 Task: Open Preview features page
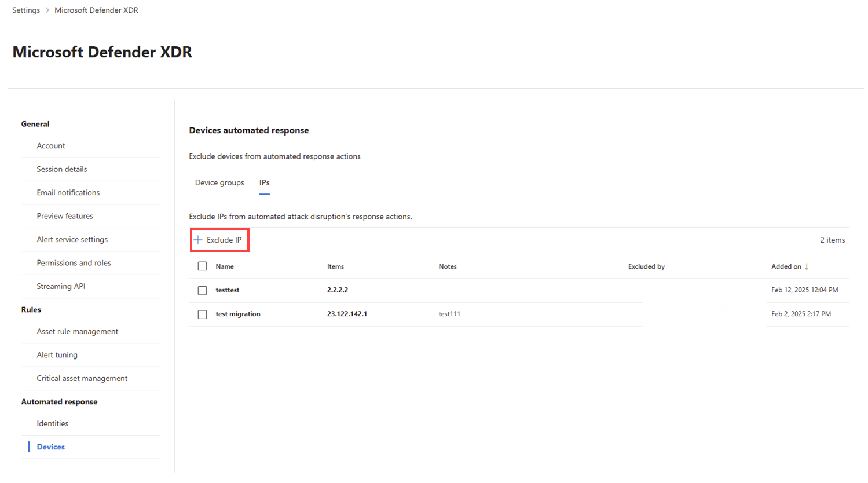65,216
